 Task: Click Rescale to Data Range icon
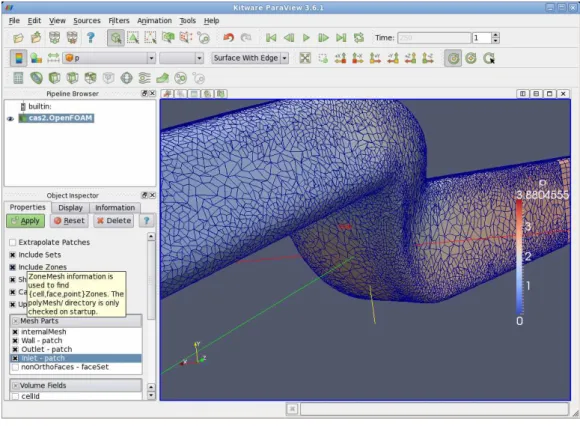click(x=53, y=58)
